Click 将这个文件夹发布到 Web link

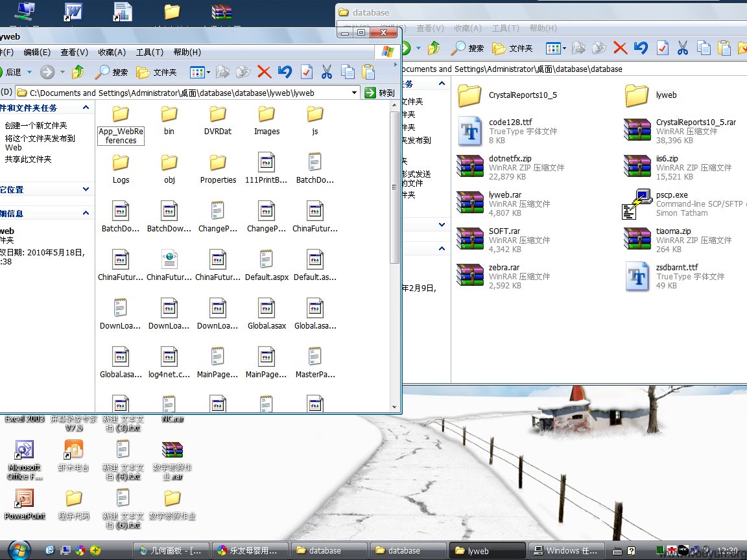point(40,143)
